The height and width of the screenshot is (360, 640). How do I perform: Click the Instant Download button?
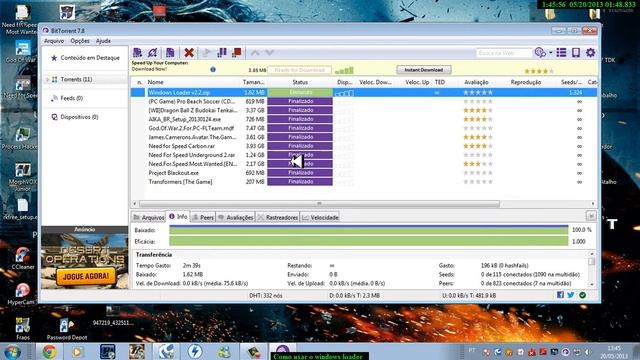424,70
